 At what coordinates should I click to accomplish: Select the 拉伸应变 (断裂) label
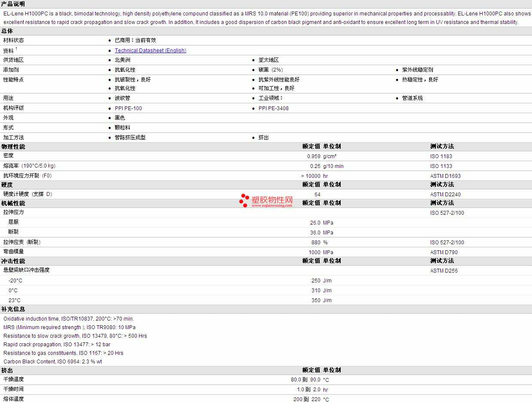[22, 242]
